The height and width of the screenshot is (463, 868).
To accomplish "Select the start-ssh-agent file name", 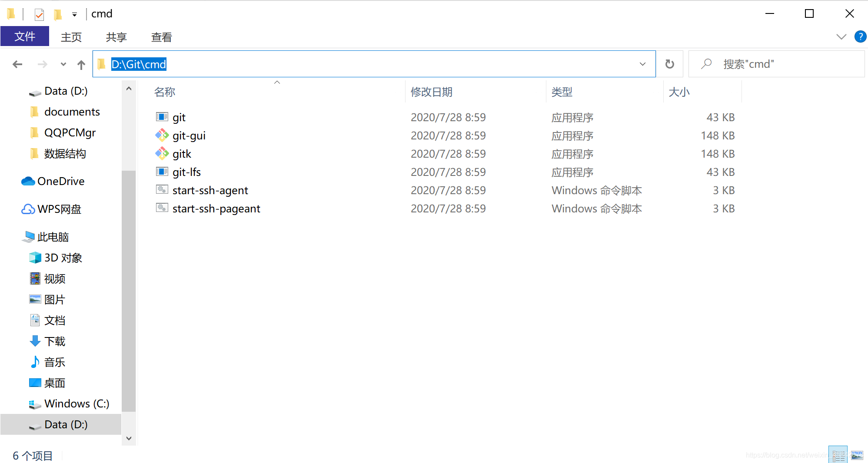I will pos(210,190).
